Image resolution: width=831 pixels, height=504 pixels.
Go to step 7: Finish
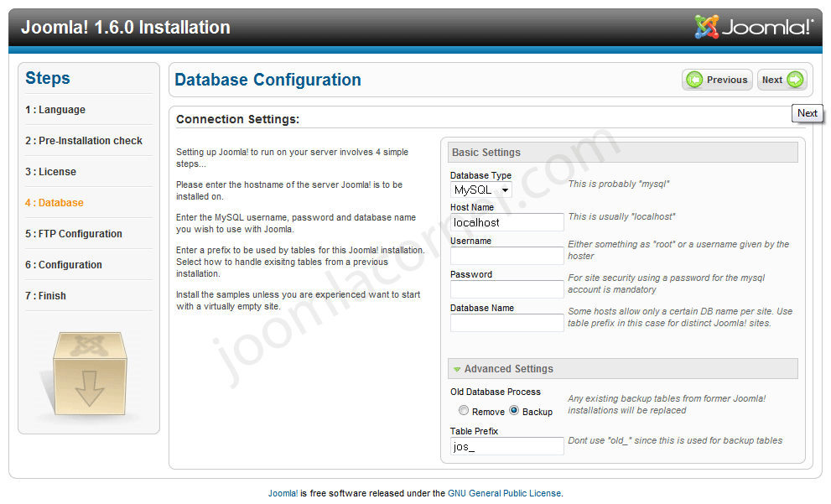click(x=45, y=296)
